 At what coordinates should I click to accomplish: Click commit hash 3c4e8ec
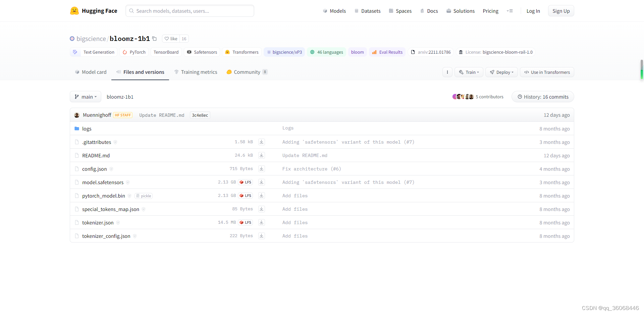pos(200,115)
